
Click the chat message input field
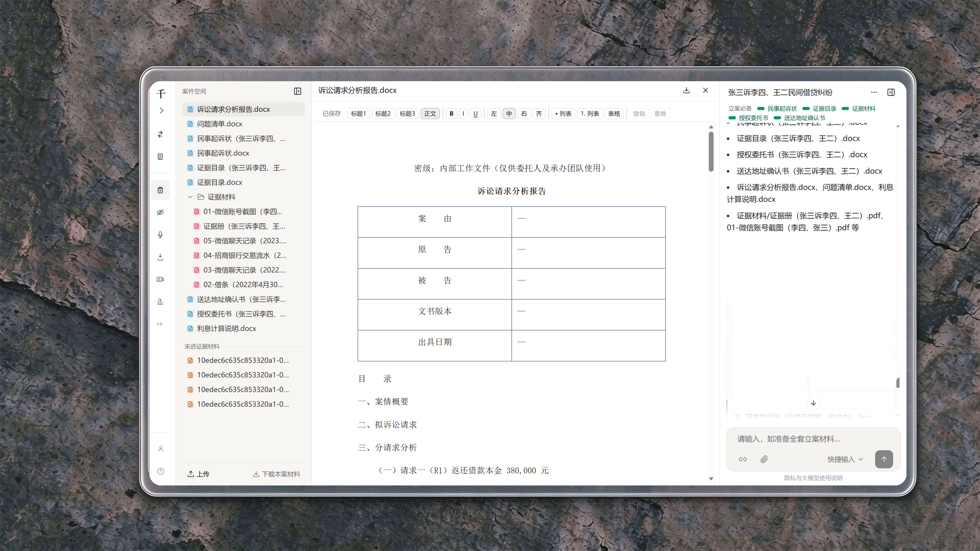point(813,439)
